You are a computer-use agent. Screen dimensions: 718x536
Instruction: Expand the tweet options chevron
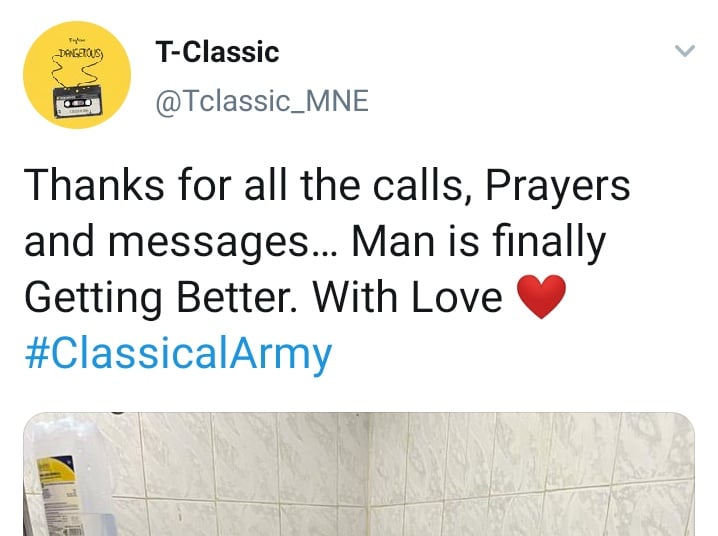click(x=685, y=50)
